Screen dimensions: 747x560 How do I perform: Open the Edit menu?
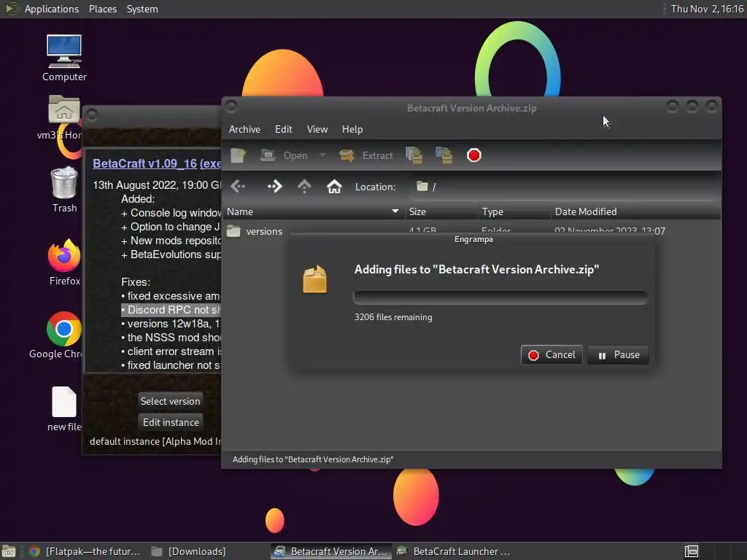[x=284, y=129]
